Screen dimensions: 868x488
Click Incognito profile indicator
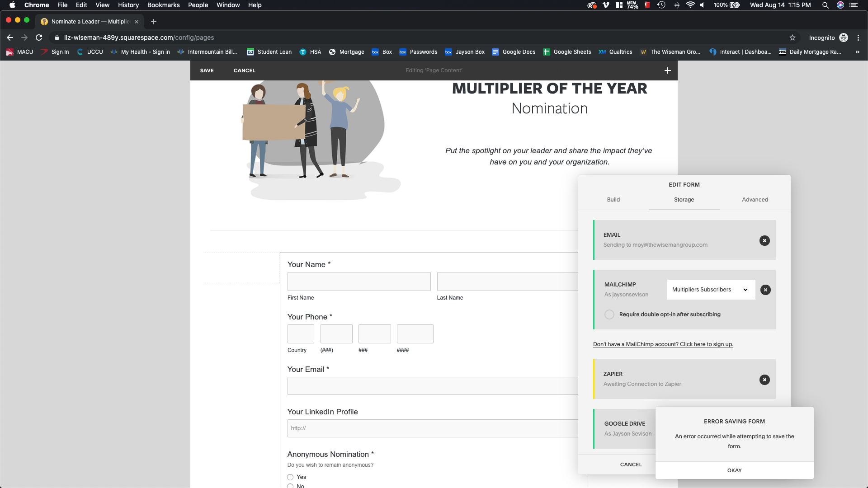tap(828, 38)
